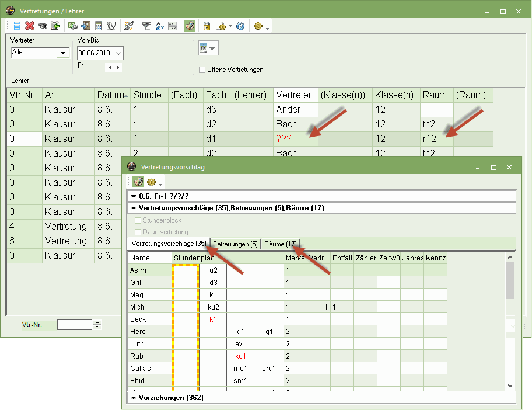This screenshot has height=410, width=532.
Task: Sort by the Datum column header
Action: [x=113, y=95]
